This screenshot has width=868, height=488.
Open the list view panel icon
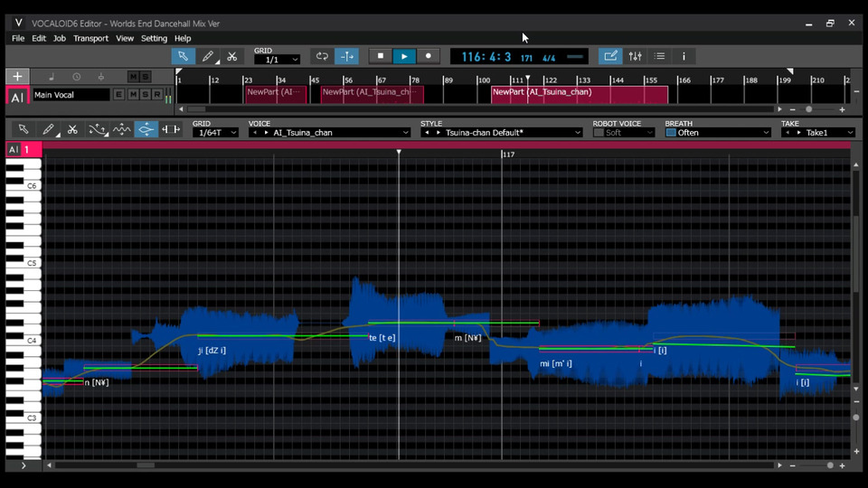click(659, 56)
